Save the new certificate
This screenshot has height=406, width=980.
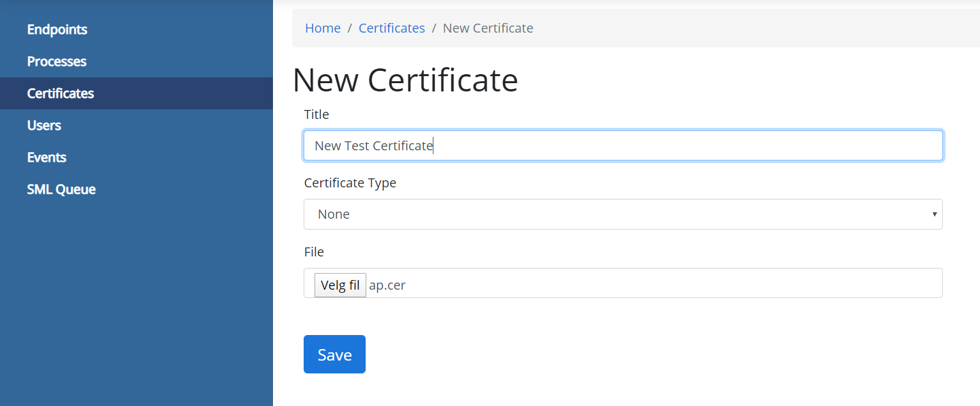(334, 354)
